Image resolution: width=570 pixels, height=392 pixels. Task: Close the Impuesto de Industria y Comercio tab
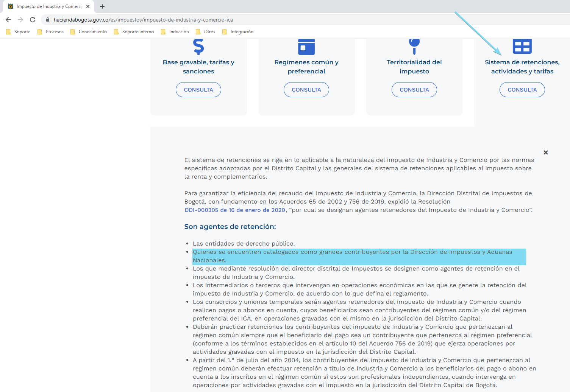tap(88, 6)
